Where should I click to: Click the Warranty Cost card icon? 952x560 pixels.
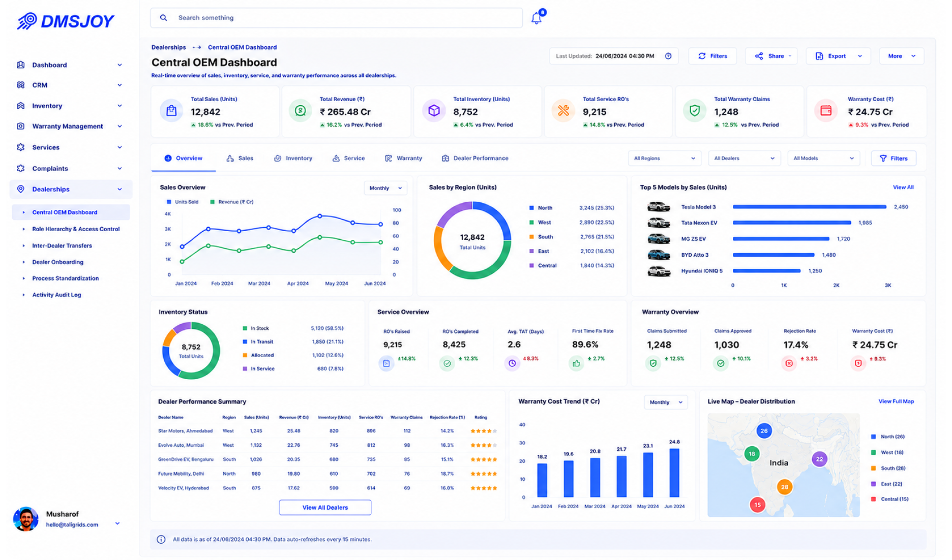click(826, 111)
